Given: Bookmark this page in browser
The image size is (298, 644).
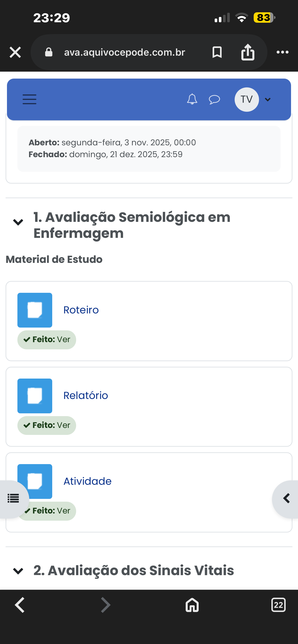Looking at the screenshot, I should (x=217, y=52).
